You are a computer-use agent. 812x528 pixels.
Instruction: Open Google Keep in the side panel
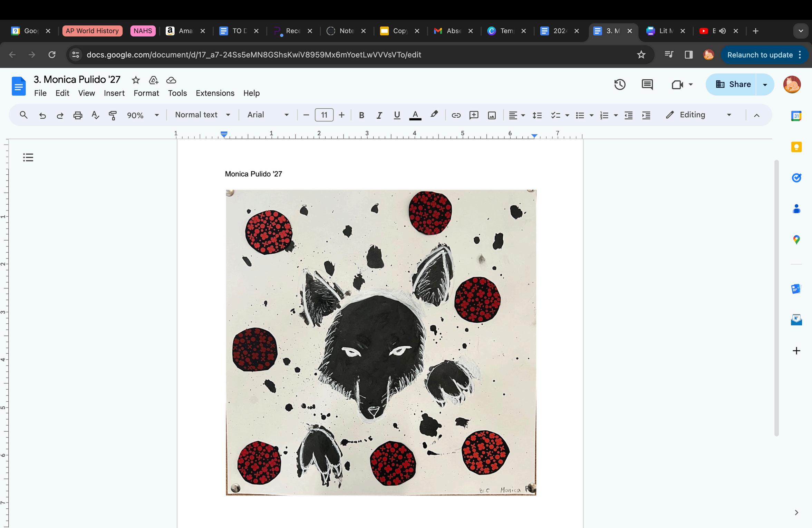coord(796,147)
